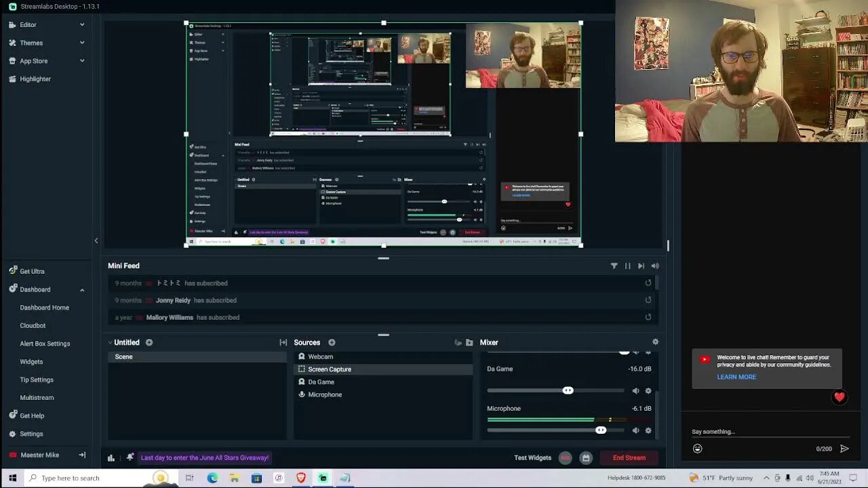Screen dimensions: 868x488
Task: Open Get Help in the sidebar
Action: coord(26,415)
